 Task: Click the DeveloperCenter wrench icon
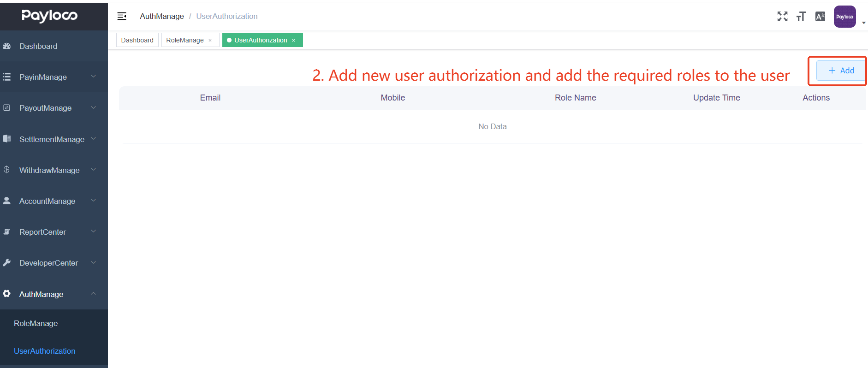7,263
